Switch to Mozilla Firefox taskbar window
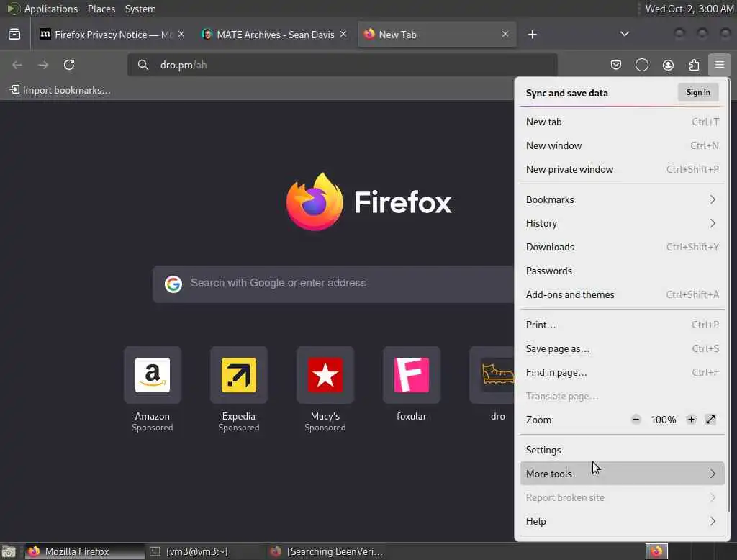The width and height of the screenshot is (737, 560). click(85, 551)
